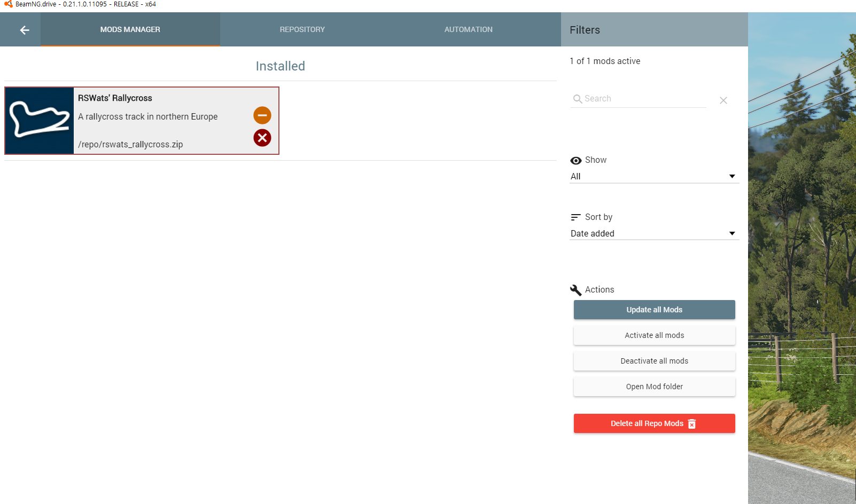Viewport: 856px width, 504px height.
Task: Deactivate RSWats' Rallycross with the orange minus icon
Action: (262, 115)
